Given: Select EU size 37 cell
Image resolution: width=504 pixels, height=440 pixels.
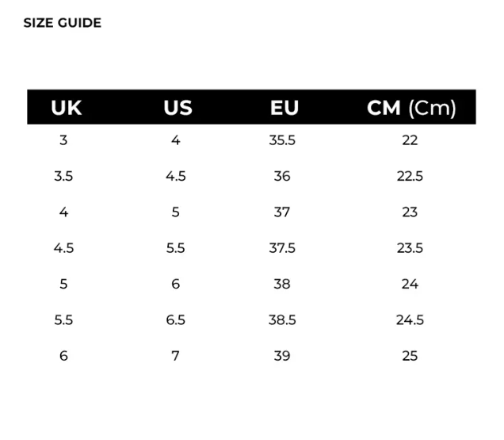Looking at the screenshot, I should pyautogui.click(x=282, y=212).
